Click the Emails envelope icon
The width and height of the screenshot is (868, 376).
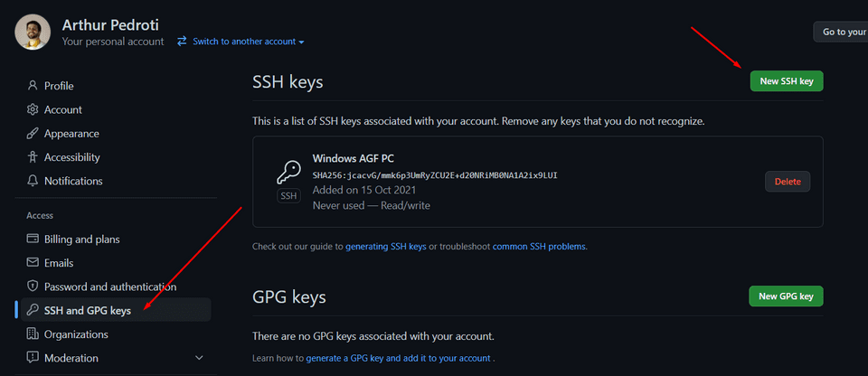click(x=33, y=263)
